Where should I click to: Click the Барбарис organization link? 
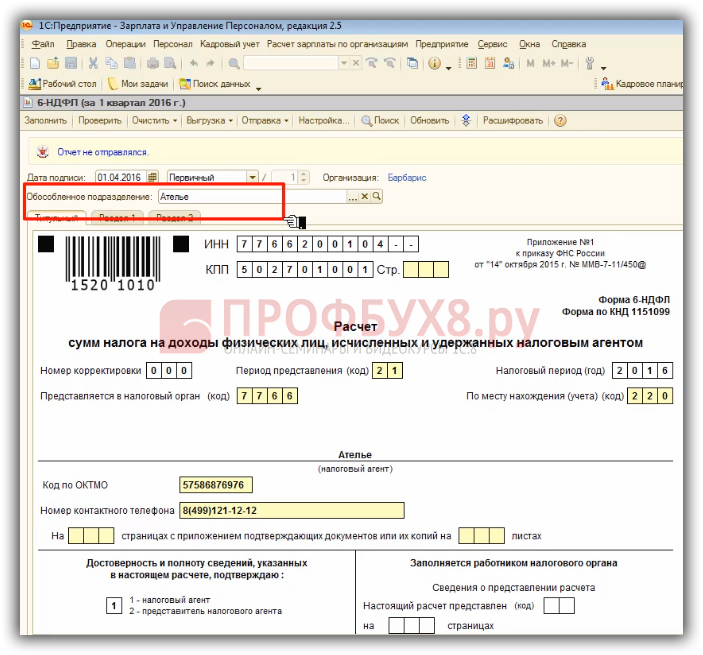pyautogui.click(x=406, y=177)
